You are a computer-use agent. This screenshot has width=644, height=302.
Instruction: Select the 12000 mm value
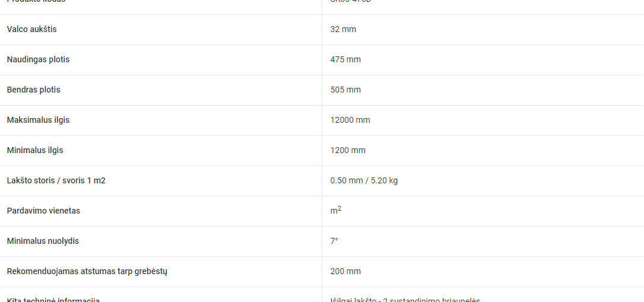(350, 120)
